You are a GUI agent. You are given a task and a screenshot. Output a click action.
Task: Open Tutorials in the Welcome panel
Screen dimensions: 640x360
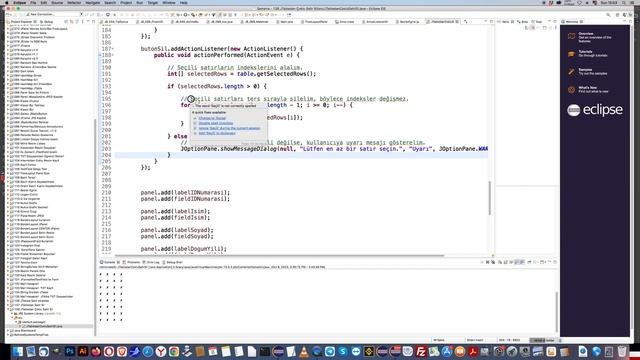[x=588, y=53]
